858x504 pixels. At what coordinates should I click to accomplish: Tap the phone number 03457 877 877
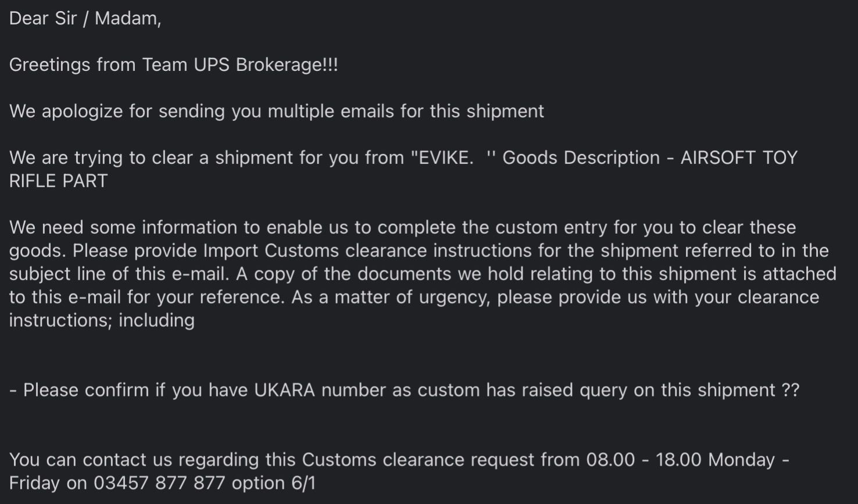tap(159, 483)
